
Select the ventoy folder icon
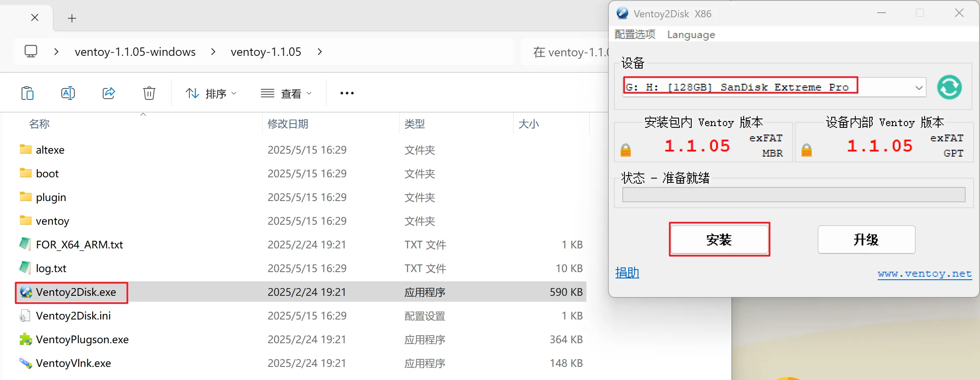(x=26, y=220)
